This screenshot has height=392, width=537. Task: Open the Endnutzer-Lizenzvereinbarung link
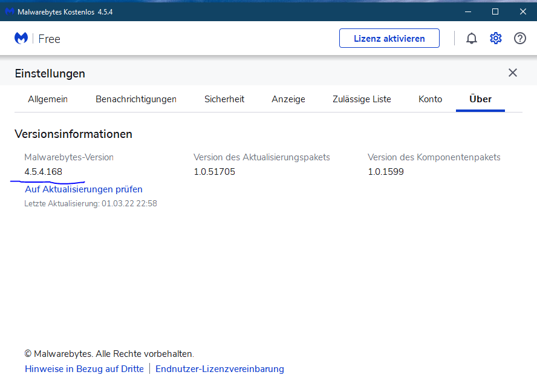[x=220, y=369]
